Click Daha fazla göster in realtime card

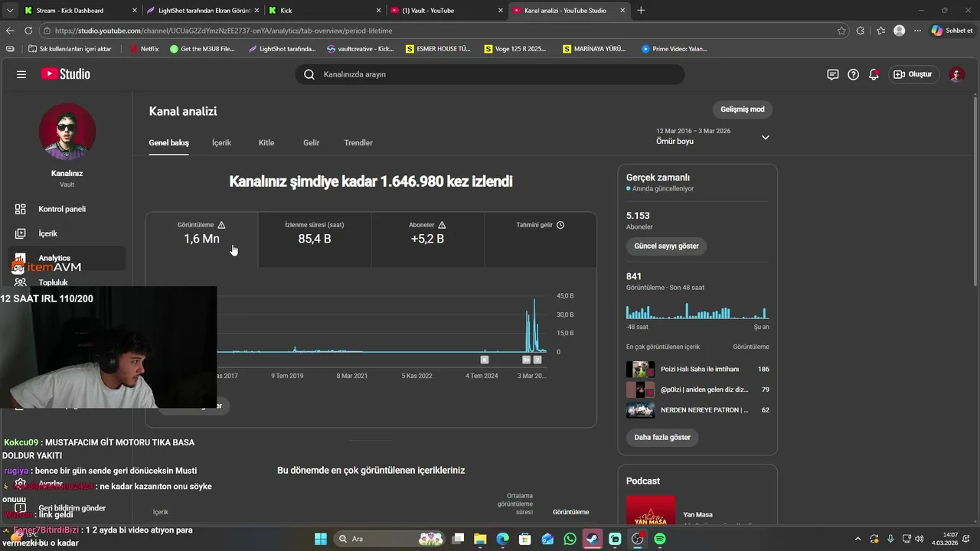click(x=662, y=438)
